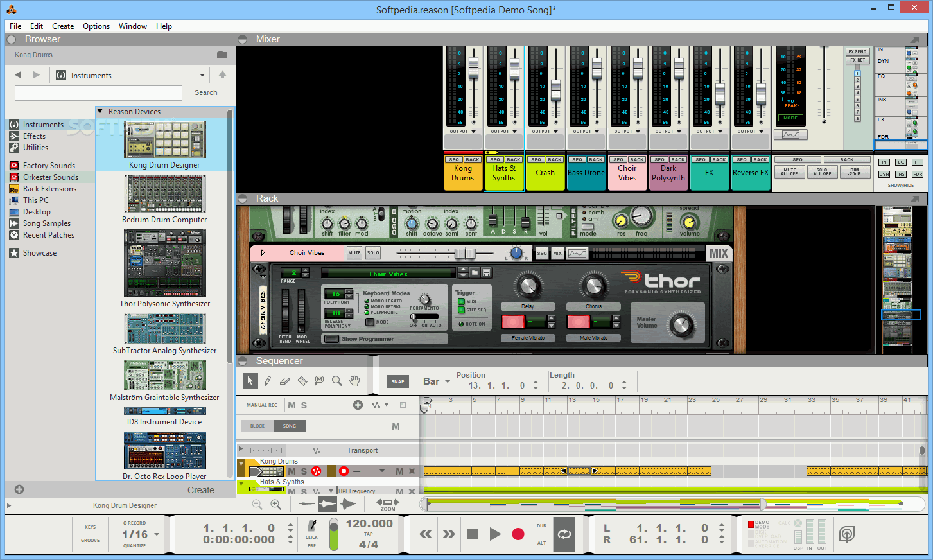Mute the Kong Drums track with M button
Viewport: 933px width, 560px height.
tap(292, 471)
